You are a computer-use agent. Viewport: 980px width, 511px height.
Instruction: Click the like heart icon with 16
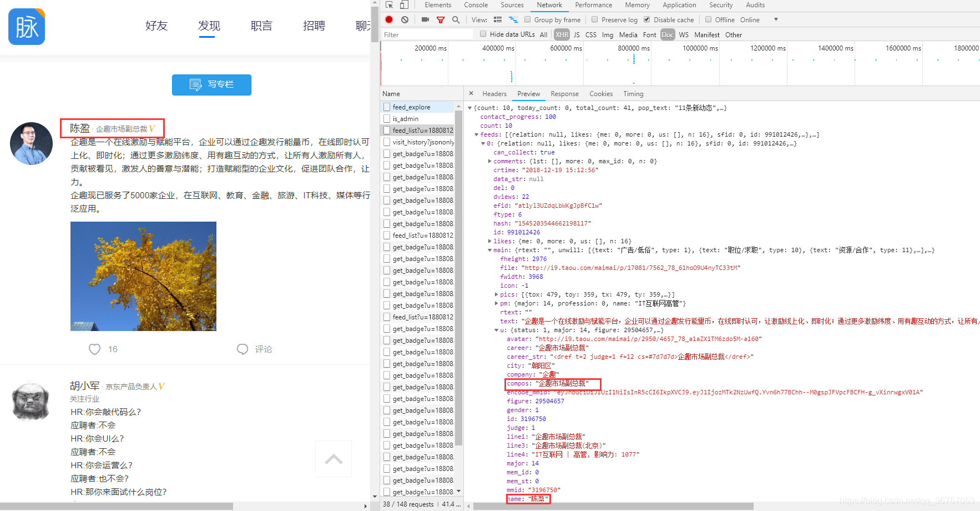coord(95,349)
